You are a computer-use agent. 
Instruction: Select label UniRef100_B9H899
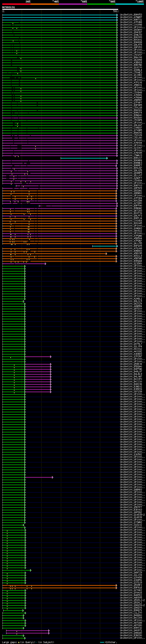(x=131, y=42)
